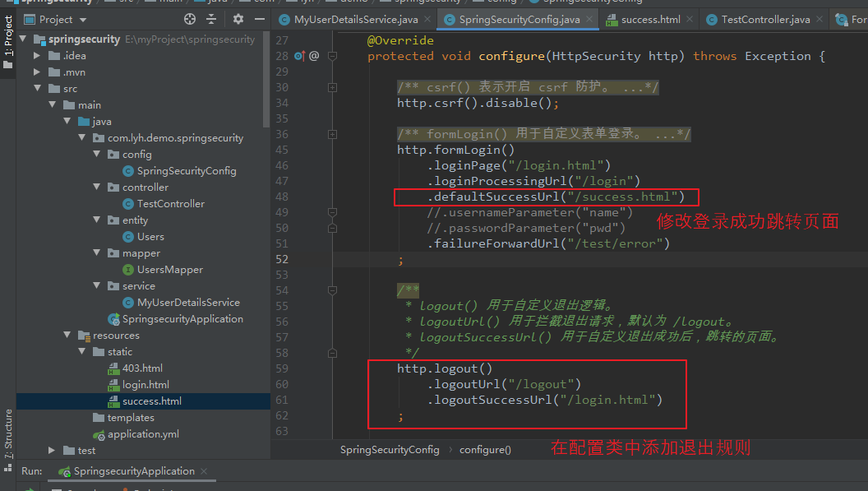Click line number 52 in gutter

coord(282,259)
